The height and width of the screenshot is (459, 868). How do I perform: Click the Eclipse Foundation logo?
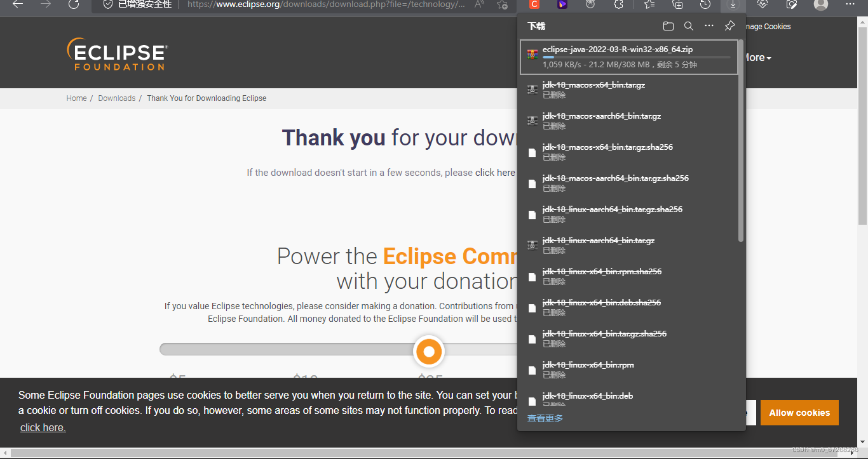pos(117,54)
